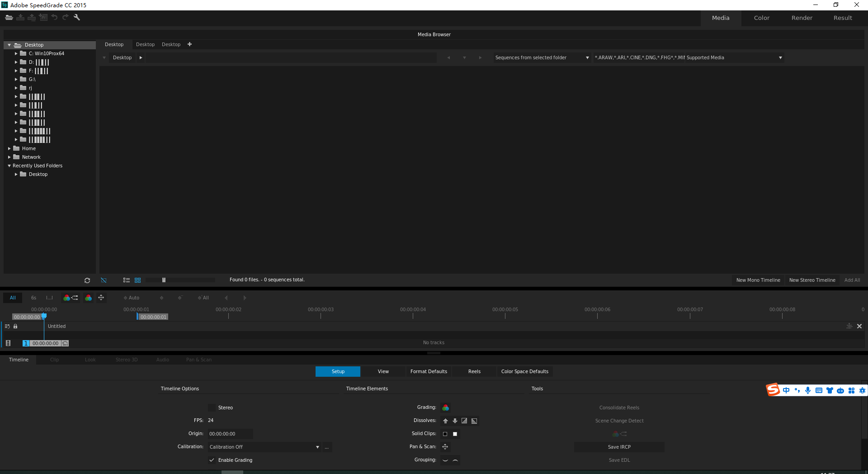This screenshot has width=868, height=474.
Task: Toggle the thumbnail grid view button
Action: [138, 280]
